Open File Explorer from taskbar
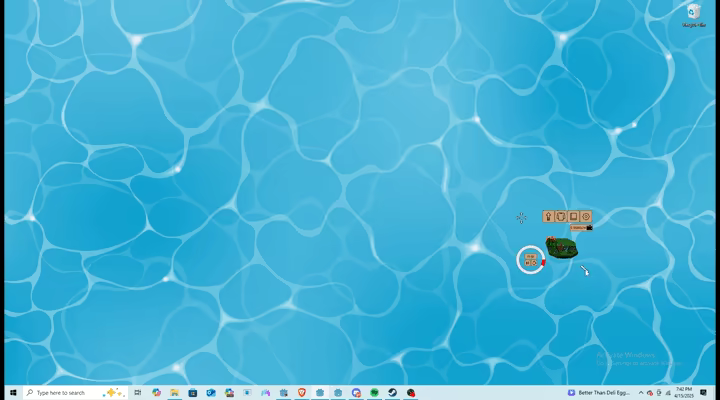The image size is (720, 400). [x=174, y=393]
